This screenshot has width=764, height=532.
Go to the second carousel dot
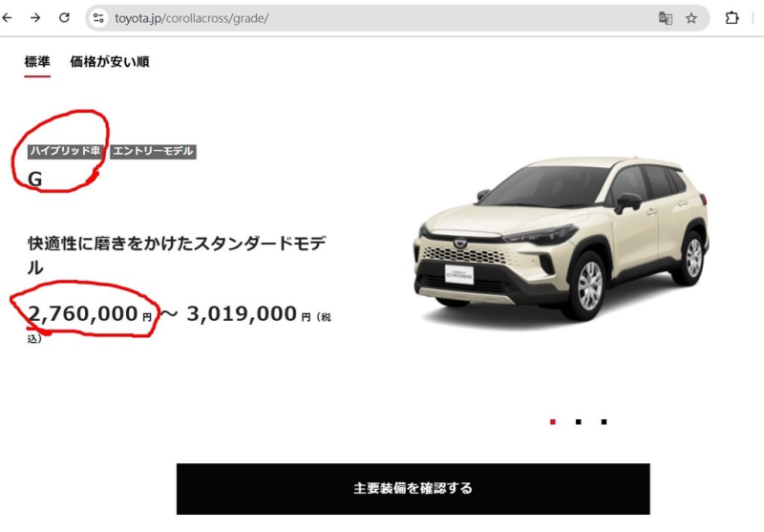pos(579,422)
